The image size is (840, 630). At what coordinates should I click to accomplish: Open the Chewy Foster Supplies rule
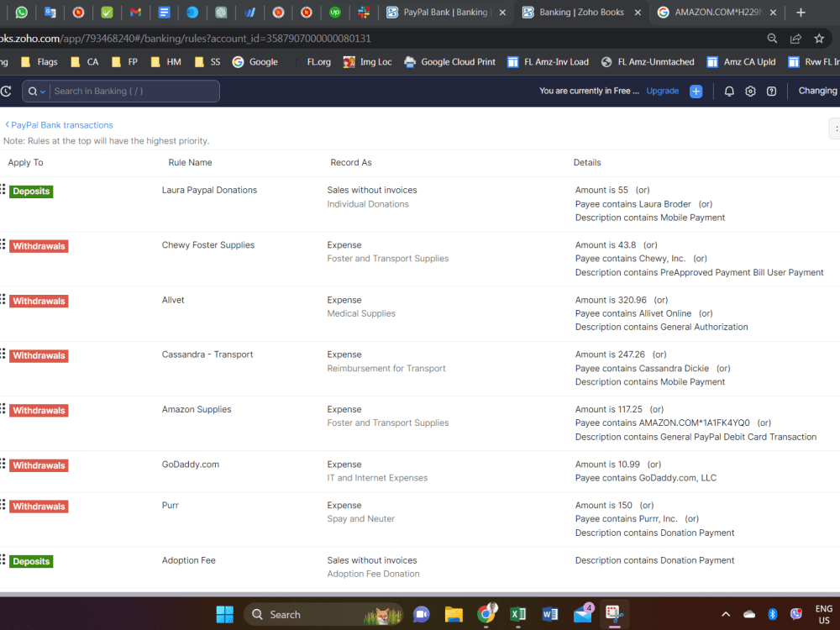point(207,244)
